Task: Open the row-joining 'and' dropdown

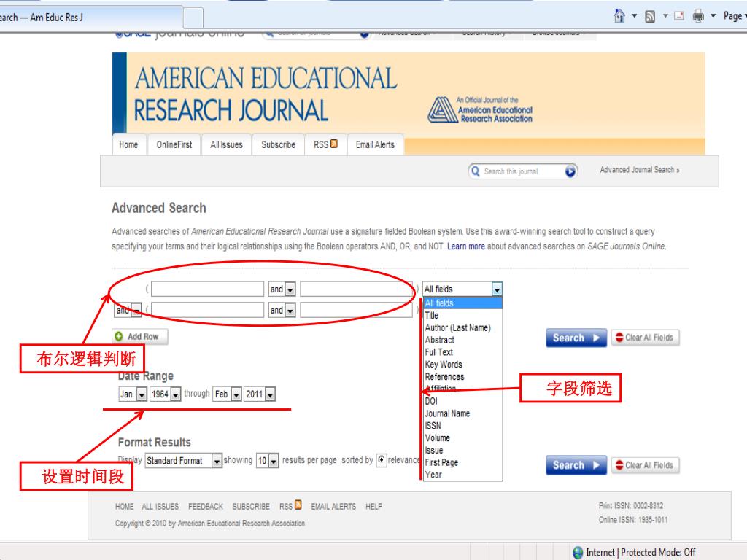Action: [128, 310]
